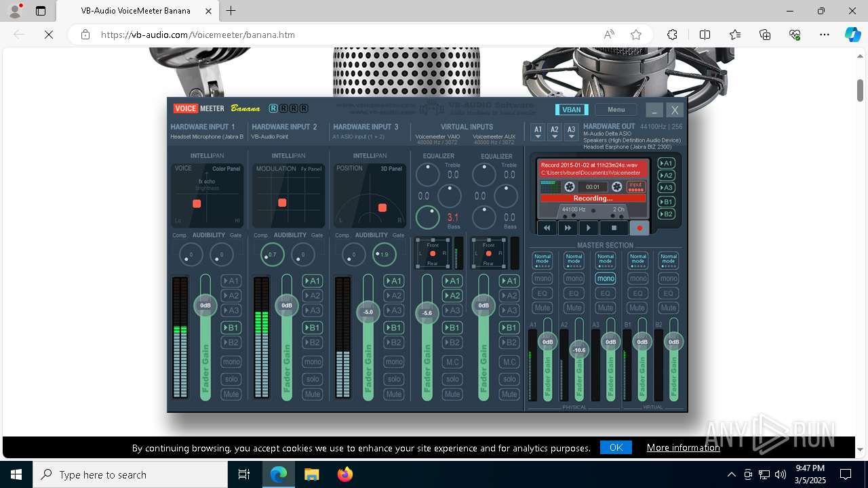The image size is (868, 488).
Task: Open A3 hardware out device selector
Action: [x=572, y=131]
